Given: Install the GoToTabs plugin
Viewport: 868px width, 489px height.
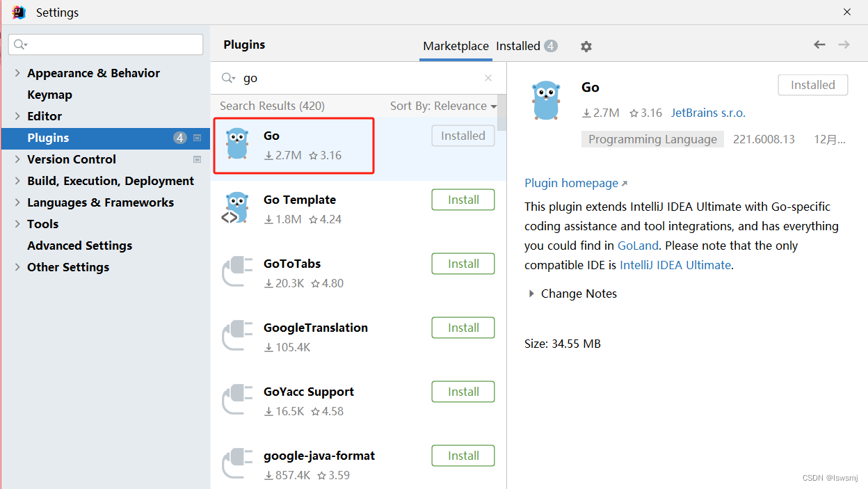Looking at the screenshot, I should 463,264.
